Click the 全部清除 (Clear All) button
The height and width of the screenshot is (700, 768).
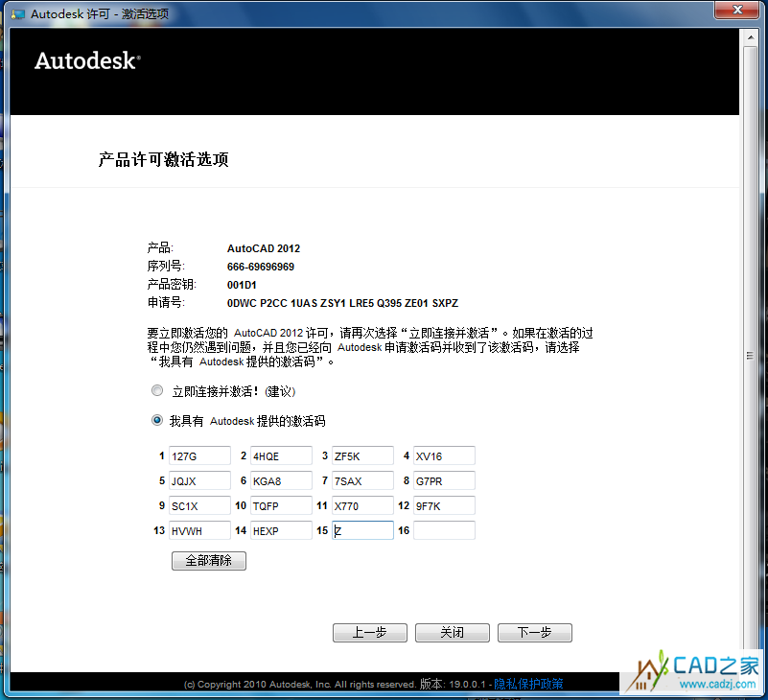(x=209, y=560)
